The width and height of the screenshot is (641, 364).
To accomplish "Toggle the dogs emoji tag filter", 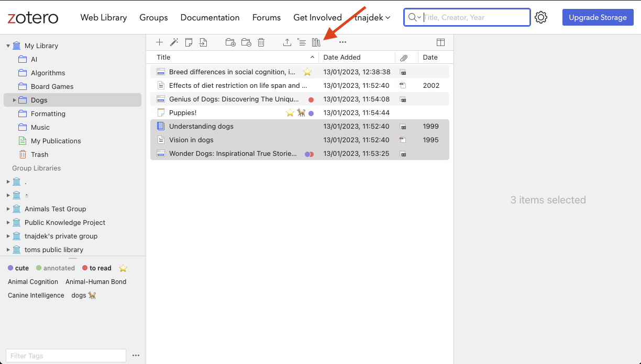I will (84, 295).
